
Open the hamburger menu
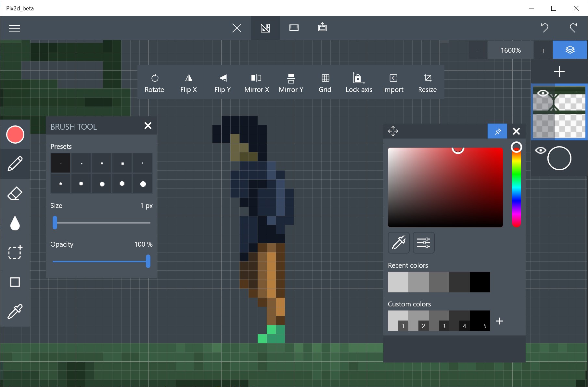[x=14, y=28]
